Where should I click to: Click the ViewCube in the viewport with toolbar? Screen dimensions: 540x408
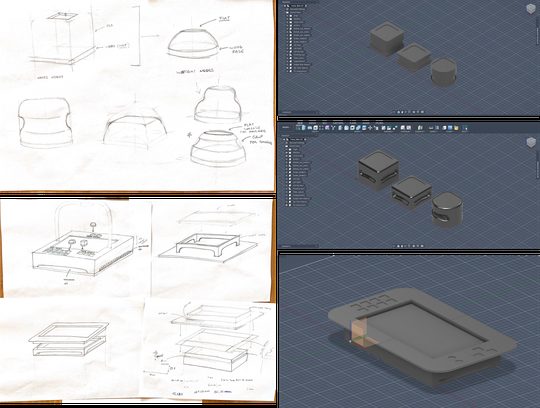pyautogui.click(x=531, y=142)
